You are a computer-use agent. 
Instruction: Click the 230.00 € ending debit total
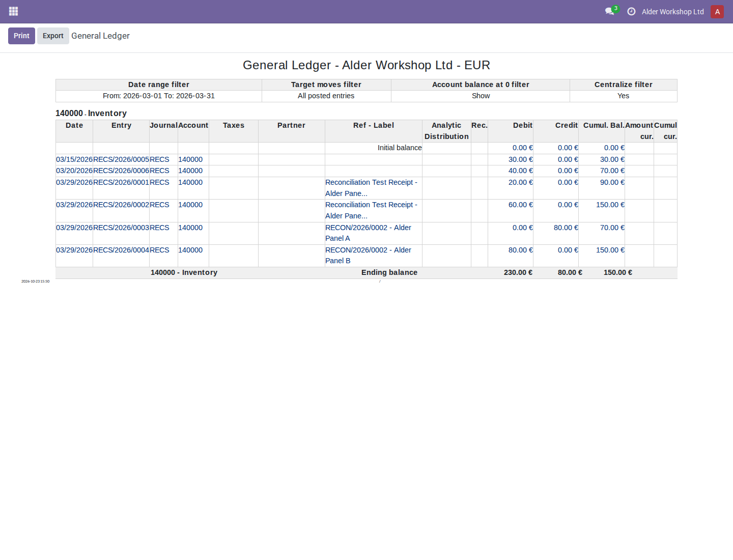pyautogui.click(x=518, y=272)
